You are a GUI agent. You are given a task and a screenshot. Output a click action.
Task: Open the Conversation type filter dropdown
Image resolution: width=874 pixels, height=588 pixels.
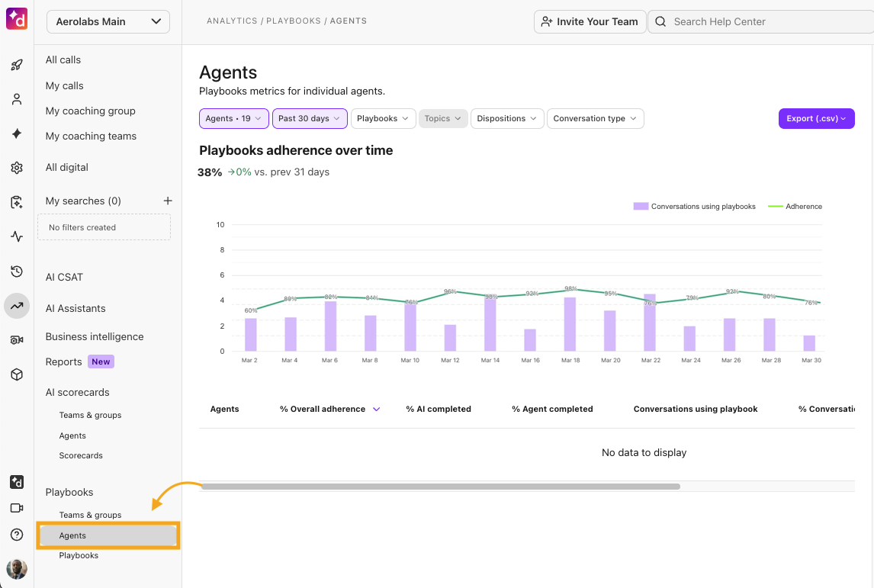tap(596, 119)
